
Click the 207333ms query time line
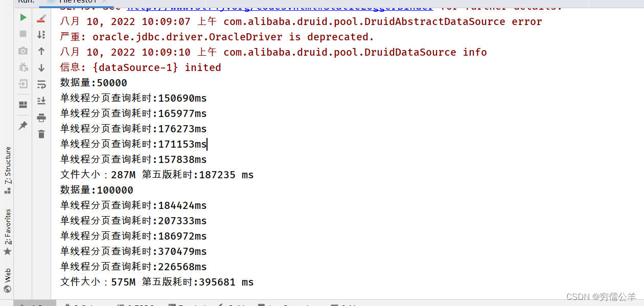[x=133, y=221]
